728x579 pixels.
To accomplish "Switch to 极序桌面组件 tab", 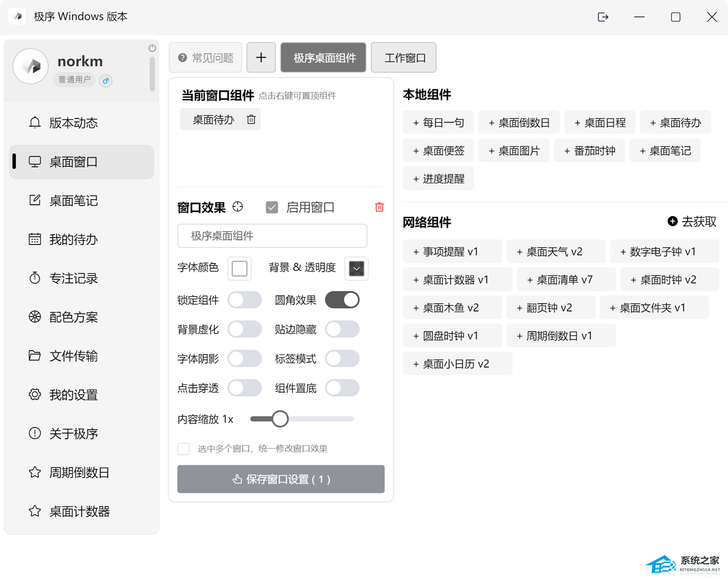I will 323,57.
